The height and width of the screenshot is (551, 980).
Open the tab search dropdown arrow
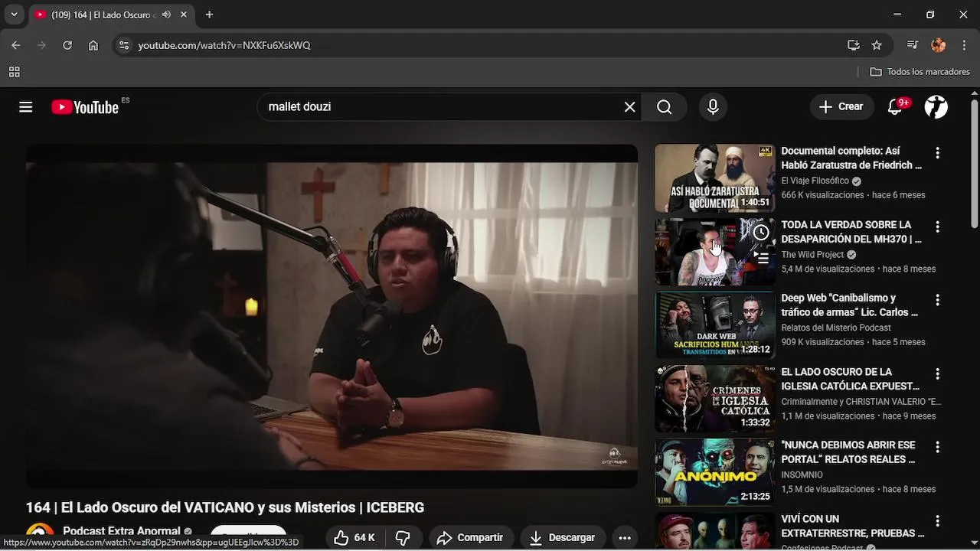(14, 15)
